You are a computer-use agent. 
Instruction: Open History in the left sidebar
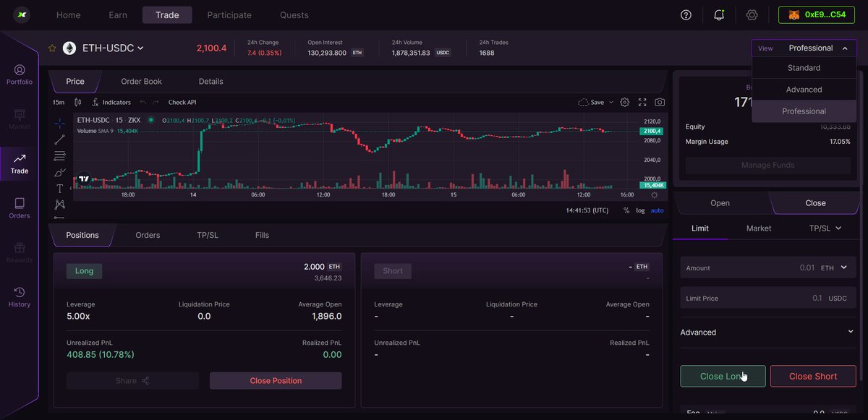pyautogui.click(x=20, y=297)
